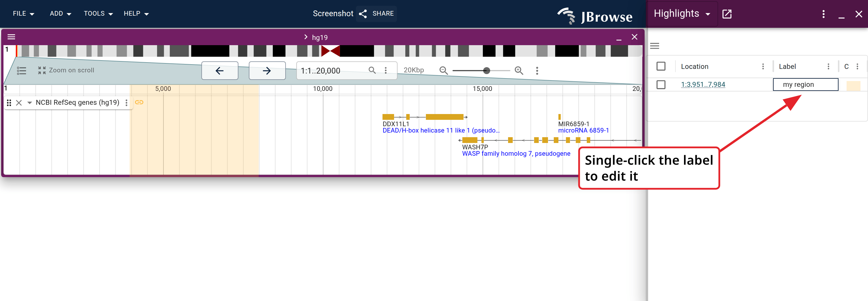
Task: Expand the hg19 view title chevron
Action: coord(306,37)
